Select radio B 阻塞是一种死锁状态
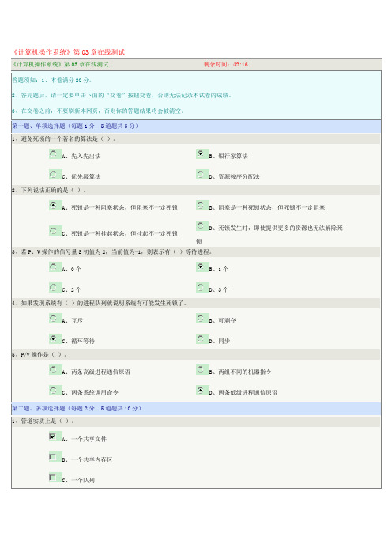The width and height of the screenshot is (392, 555). 201,206
